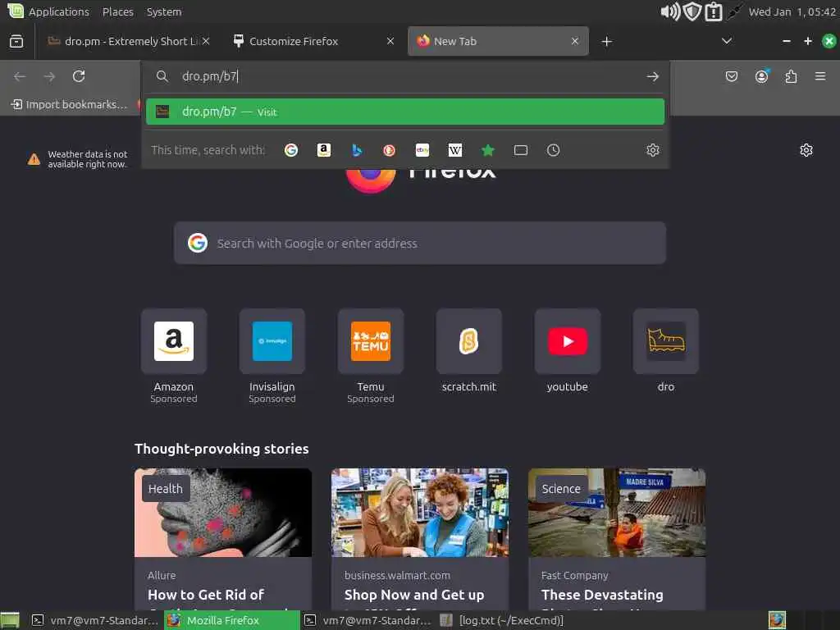Image resolution: width=840 pixels, height=630 pixels.
Task: Focus the address bar containing dro.pm/b7
Action: pyautogui.click(x=407, y=76)
